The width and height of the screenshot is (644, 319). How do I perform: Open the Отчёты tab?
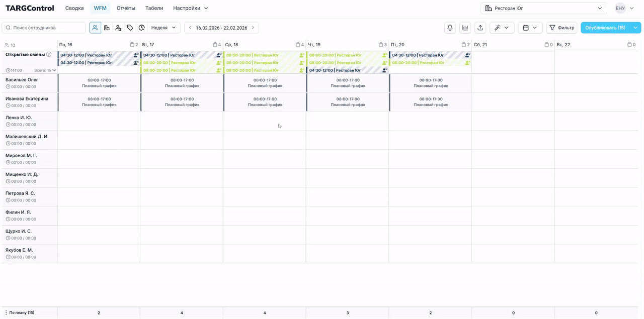(126, 8)
